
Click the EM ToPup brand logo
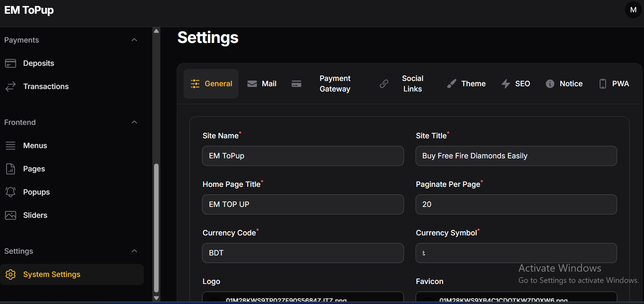tap(29, 10)
